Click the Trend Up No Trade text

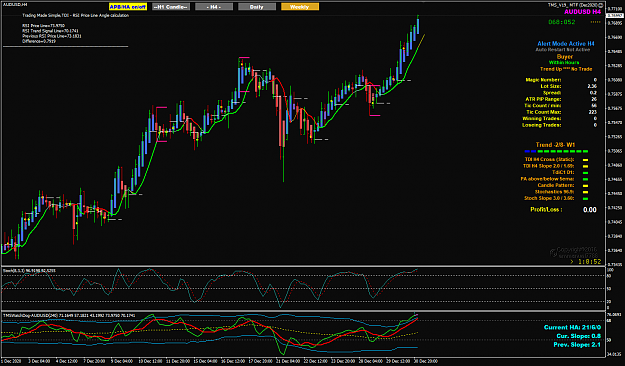pos(566,69)
